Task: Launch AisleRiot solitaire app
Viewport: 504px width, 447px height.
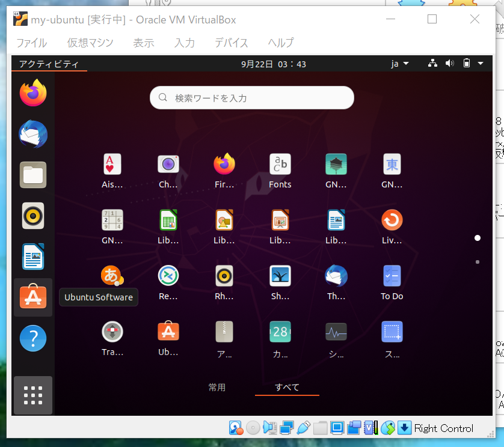Action: (112, 171)
